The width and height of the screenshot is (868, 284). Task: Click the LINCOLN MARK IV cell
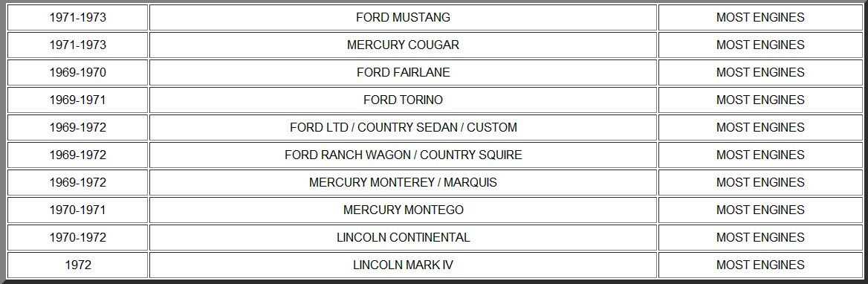[403, 265]
